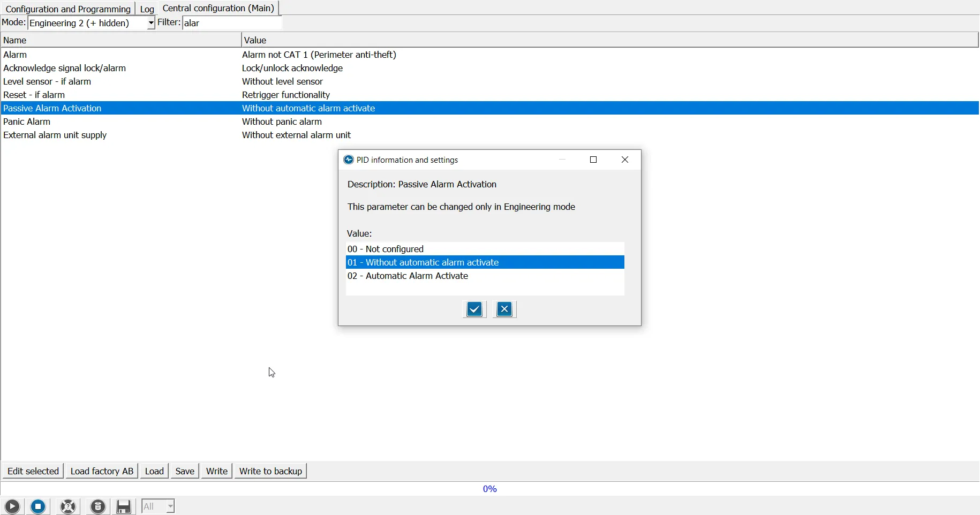Viewport: 980px width, 515px height.
Task: Click the Filter text field
Action: coord(232,23)
